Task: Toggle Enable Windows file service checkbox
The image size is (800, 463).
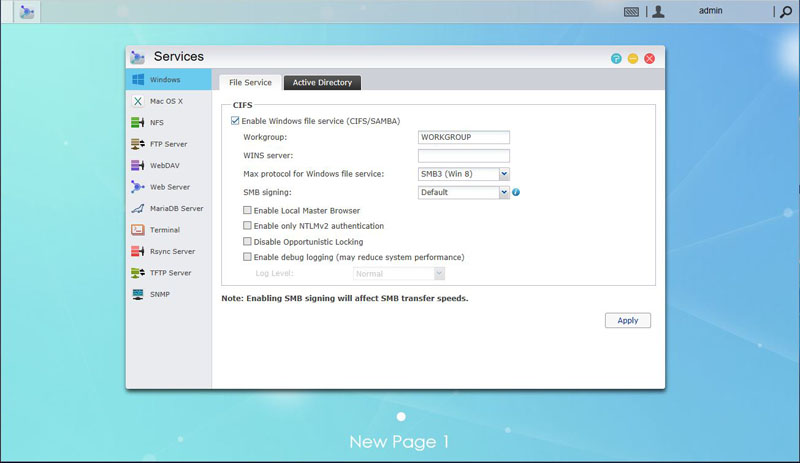Action: (235, 121)
